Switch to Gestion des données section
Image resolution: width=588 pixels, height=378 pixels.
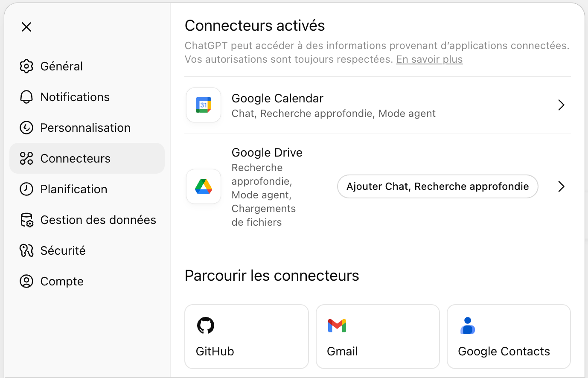click(98, 220)
